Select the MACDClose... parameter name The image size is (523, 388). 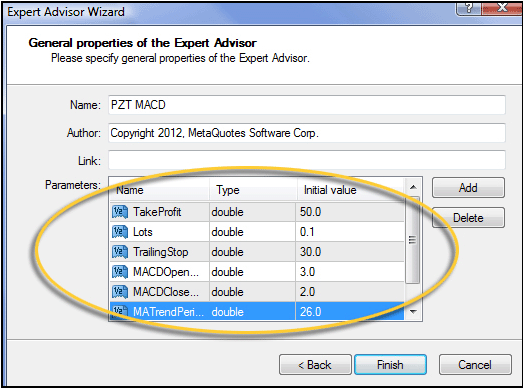[166, 292]
